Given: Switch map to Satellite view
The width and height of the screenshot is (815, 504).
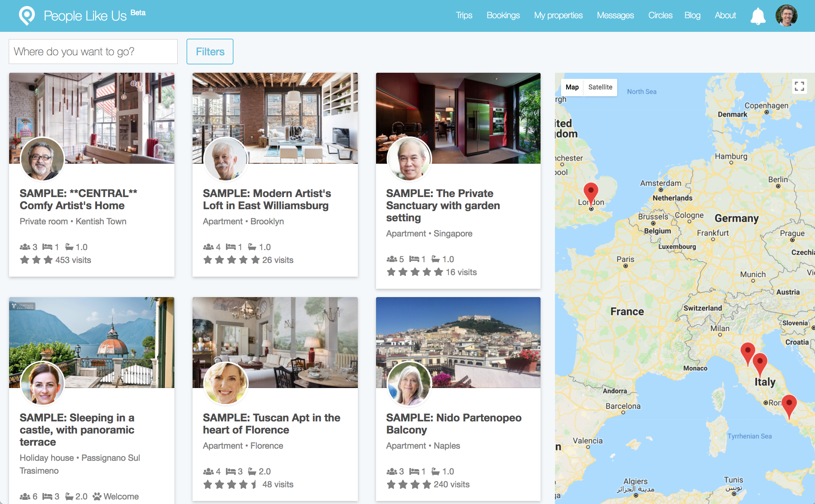Looking at the screenshot, I should pos(600,87).
